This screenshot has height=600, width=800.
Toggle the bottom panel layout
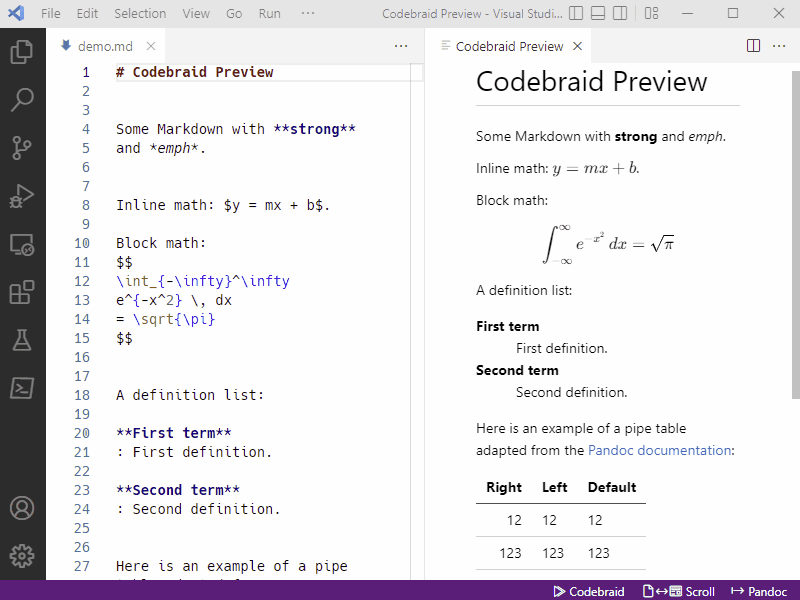pyautogui.click(x=598, y=13)
